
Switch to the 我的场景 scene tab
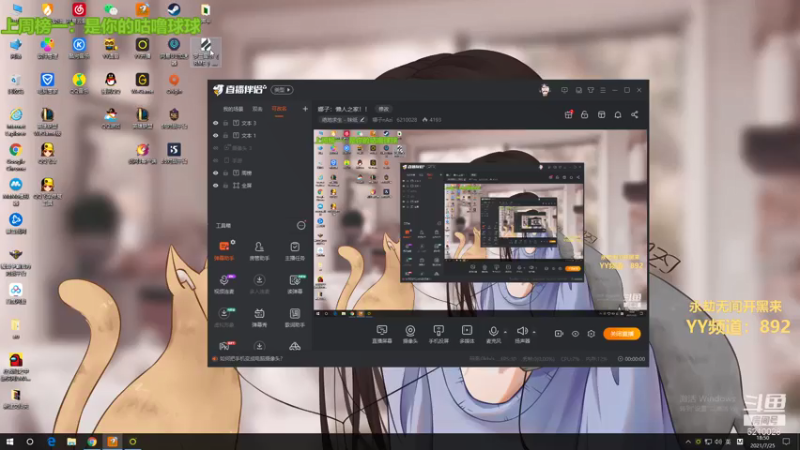pyautogui.click(x=233, y=109)
